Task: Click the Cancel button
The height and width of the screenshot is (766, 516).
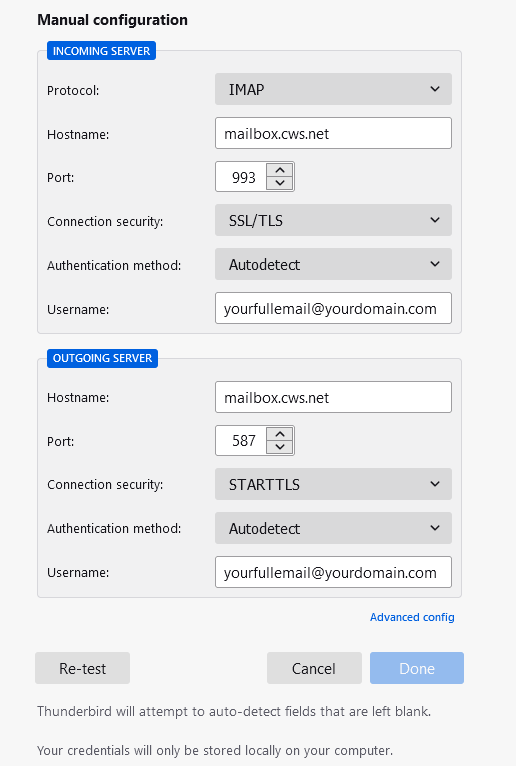Action: tap(314, 668)
